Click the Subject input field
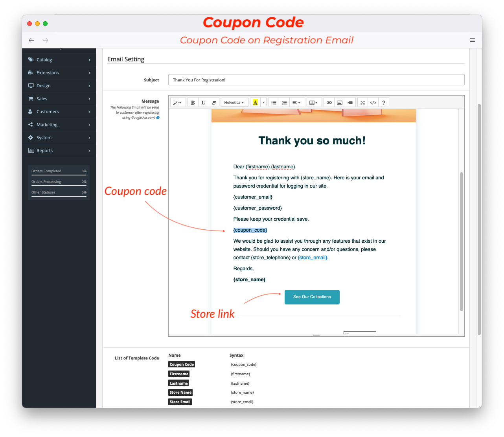Screen dimensions: 504x437 tap(316, 80)
